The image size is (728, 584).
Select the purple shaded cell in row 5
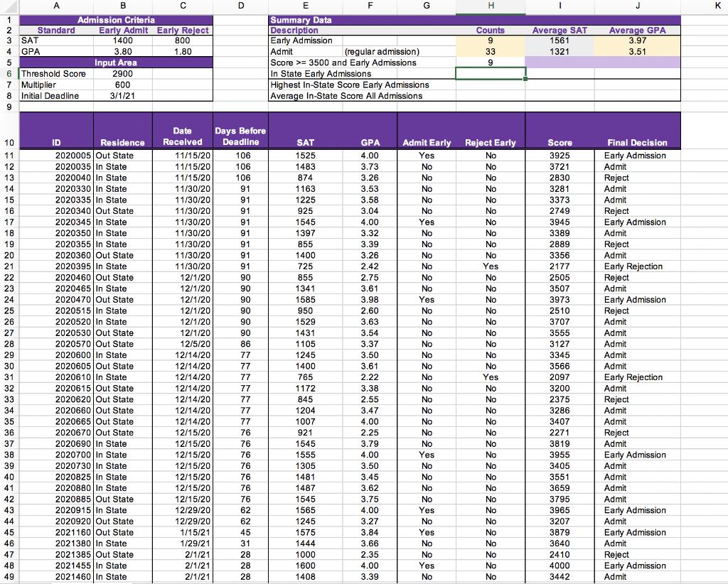603,63
